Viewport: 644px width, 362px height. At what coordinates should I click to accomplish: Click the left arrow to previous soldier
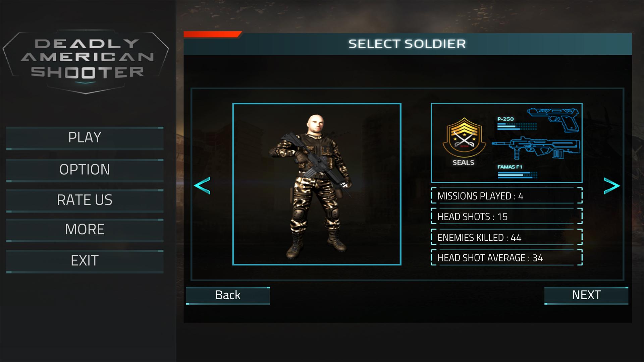[x=202, y=185]
